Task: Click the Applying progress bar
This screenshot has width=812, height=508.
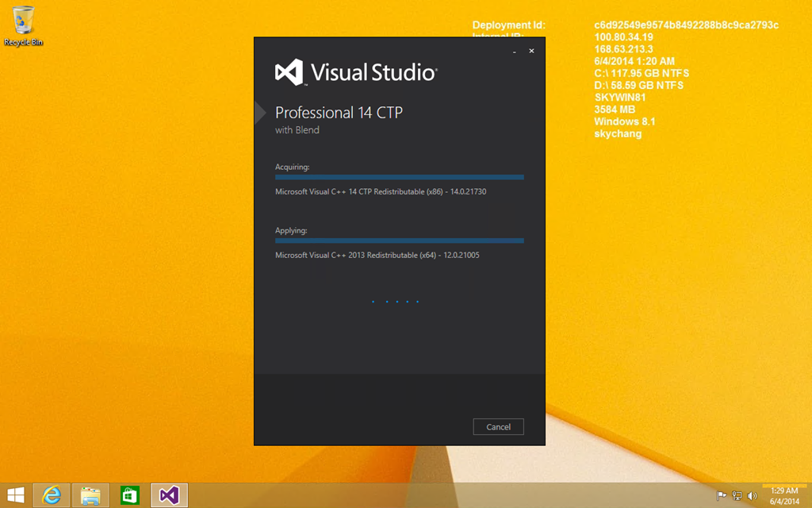Action: pyautogui.click(x=400, y=241)
